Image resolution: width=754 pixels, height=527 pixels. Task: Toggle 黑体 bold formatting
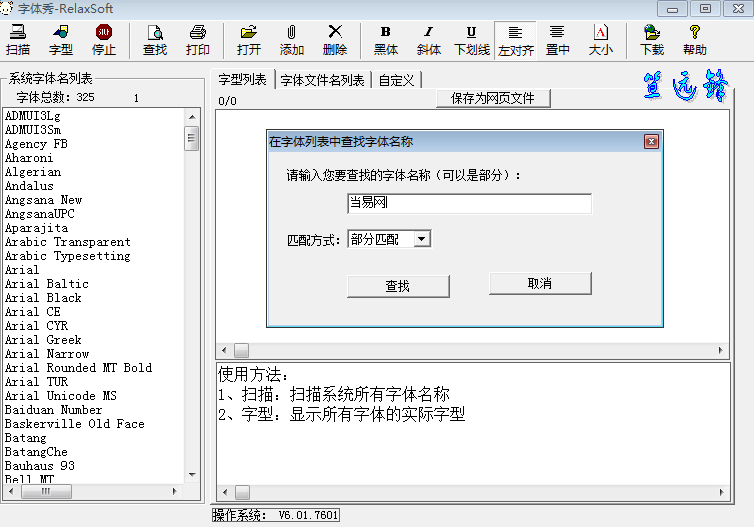coord(386,40)
